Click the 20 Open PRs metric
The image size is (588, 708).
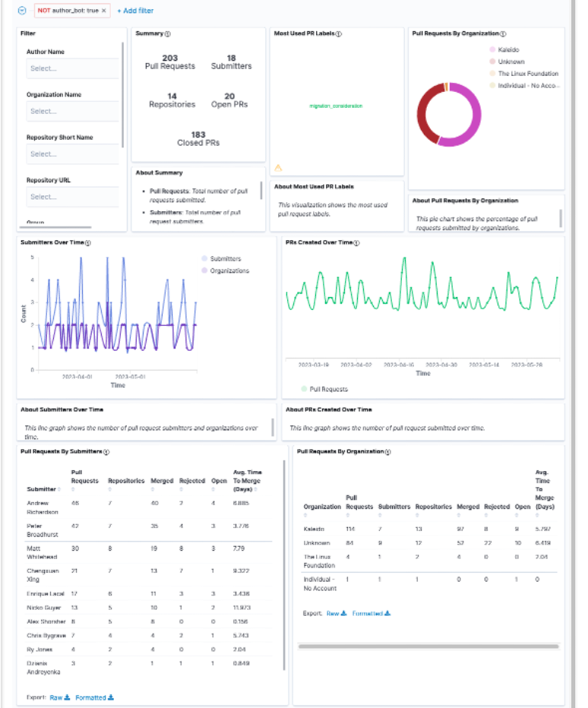pos(229,100)
